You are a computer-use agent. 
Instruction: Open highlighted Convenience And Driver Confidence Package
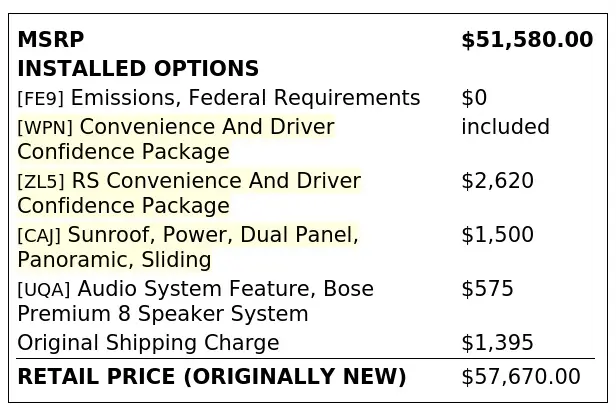pyautogui.click(x=176, y=139)
